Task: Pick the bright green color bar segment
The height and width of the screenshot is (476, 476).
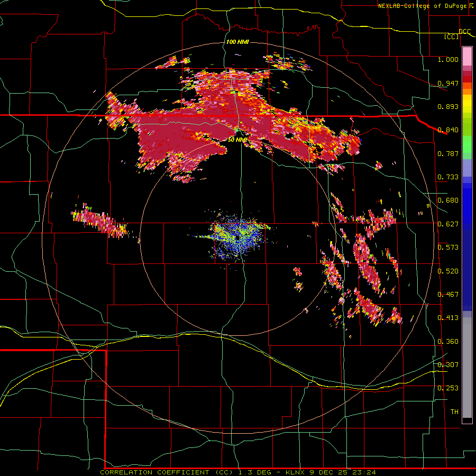Action: pyautogui.click(x=467, y=144)
